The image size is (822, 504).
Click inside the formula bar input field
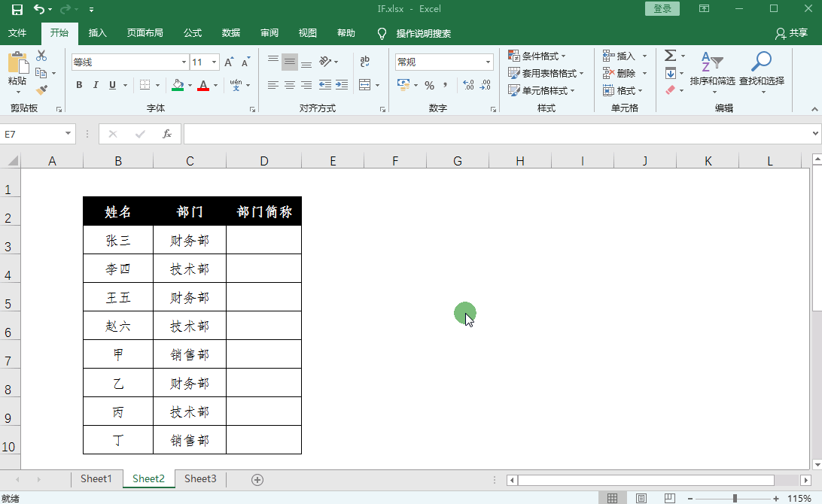coord(497,134)
